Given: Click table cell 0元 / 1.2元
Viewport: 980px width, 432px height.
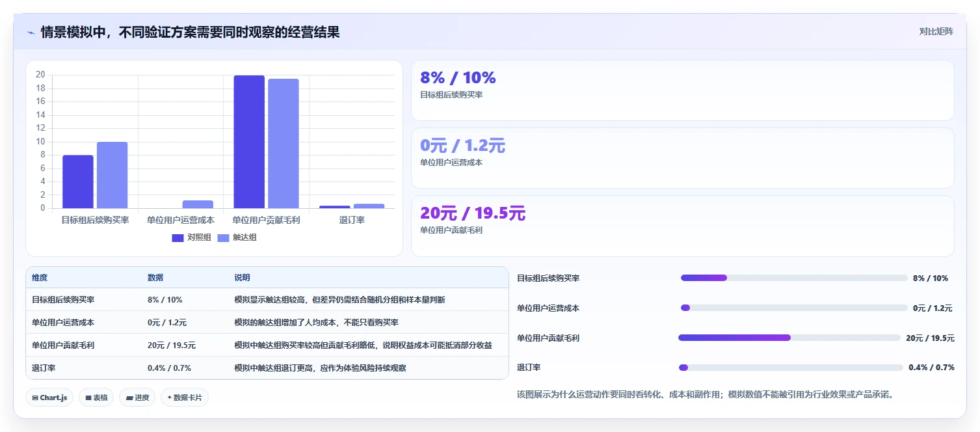Looking at the screenshot, I should pyautogui.click(x=167, y=323).
